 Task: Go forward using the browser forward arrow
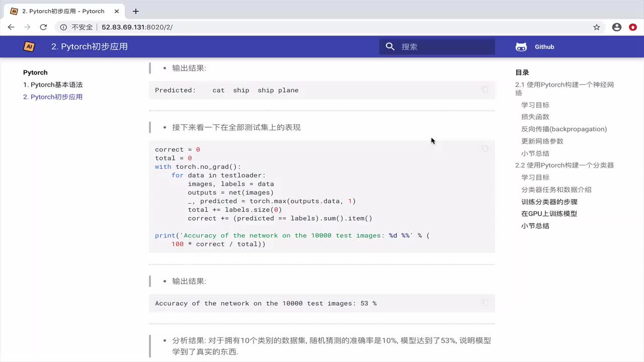pyautogui.click(x=27, y=27)
